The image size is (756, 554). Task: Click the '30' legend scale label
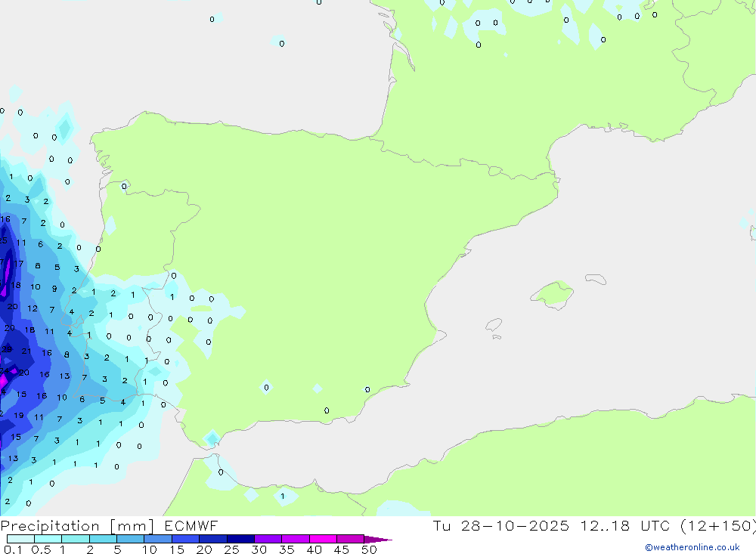(259, 549)
